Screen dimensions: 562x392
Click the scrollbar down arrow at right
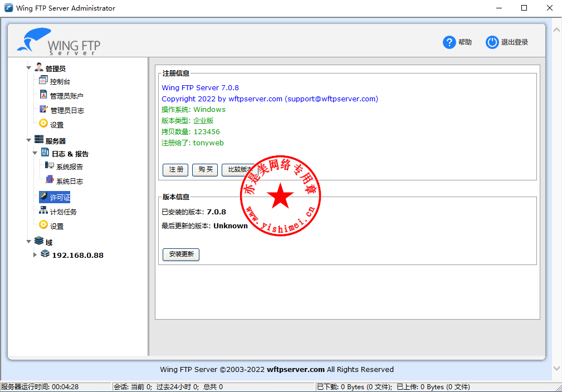tap(556, 369)
